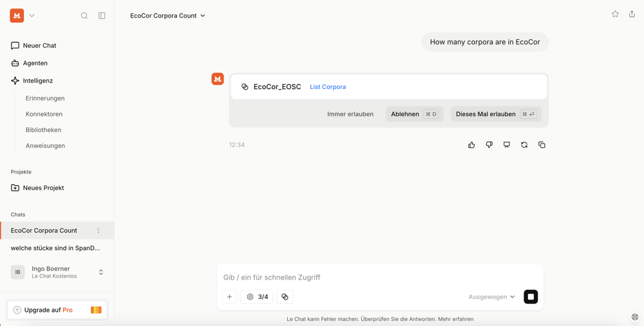Viewport: 644px width, 326px height.
Task: Stop generation with the black square button
Action: [531, 297]
